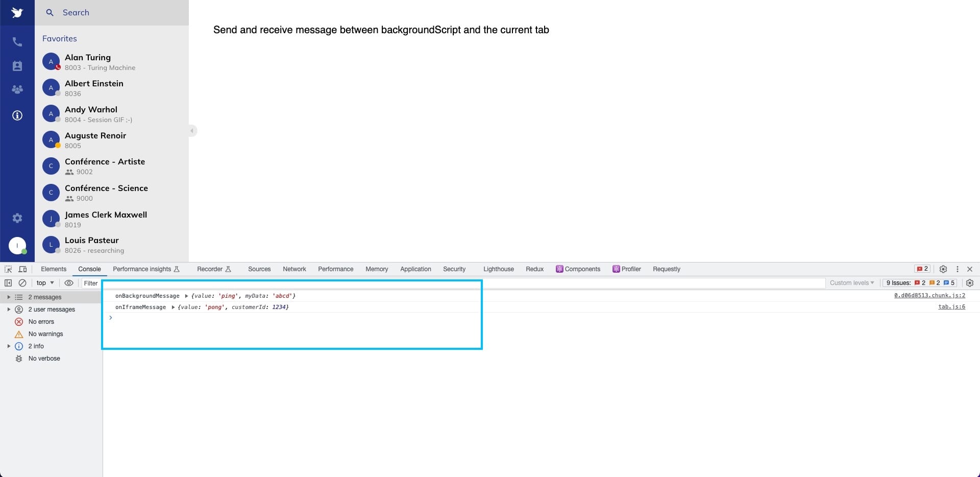The width and height of the screenshot is (980, 477).
Task: Open the React Components tab
Action: pos(578,269)
